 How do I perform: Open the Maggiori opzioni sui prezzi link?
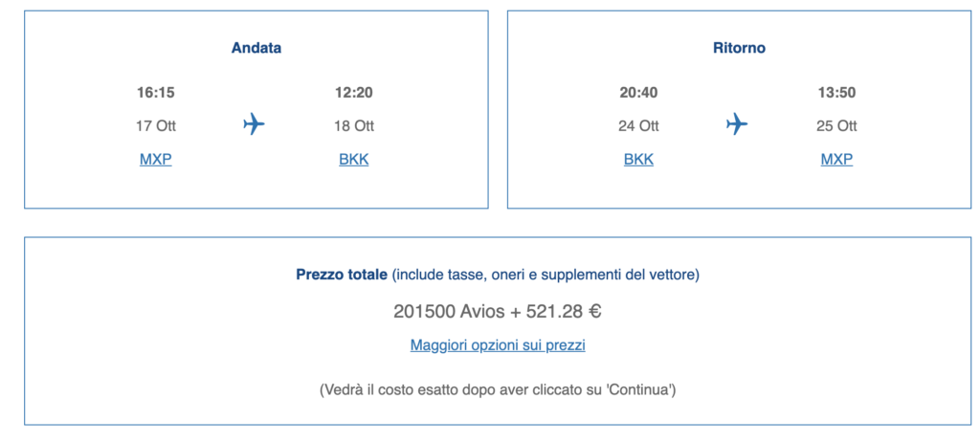498,345
